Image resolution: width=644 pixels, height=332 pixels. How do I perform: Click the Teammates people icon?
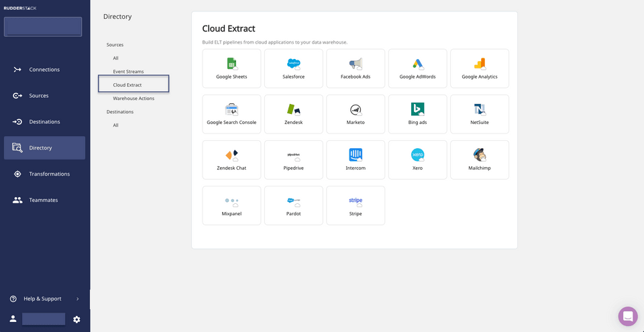coord(17,200)
